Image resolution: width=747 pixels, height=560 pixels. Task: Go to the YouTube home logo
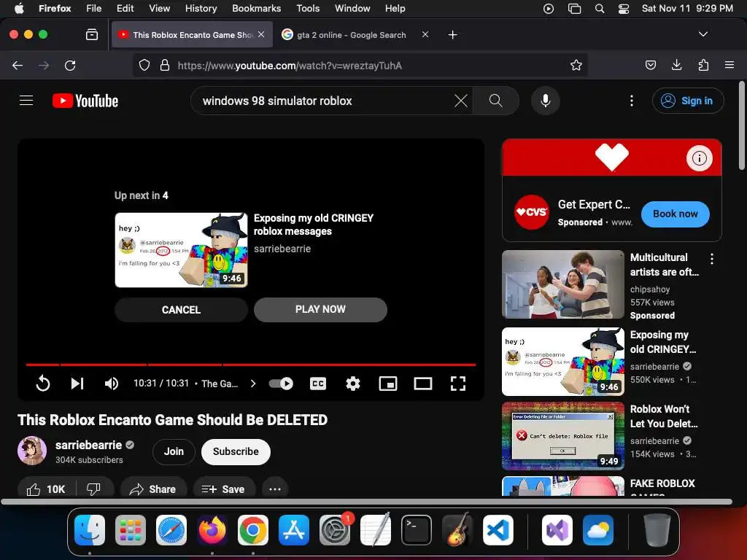tap(85, 101)
